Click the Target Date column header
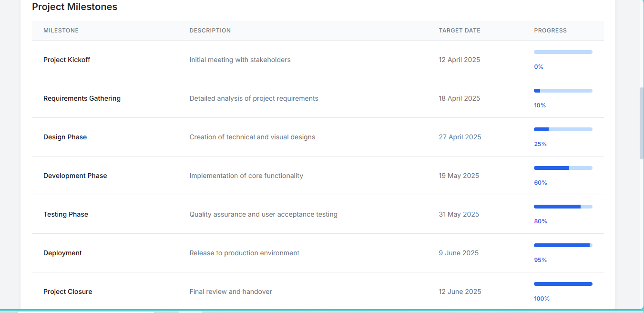This screenshot has width=644, height=313. (460, 31)
